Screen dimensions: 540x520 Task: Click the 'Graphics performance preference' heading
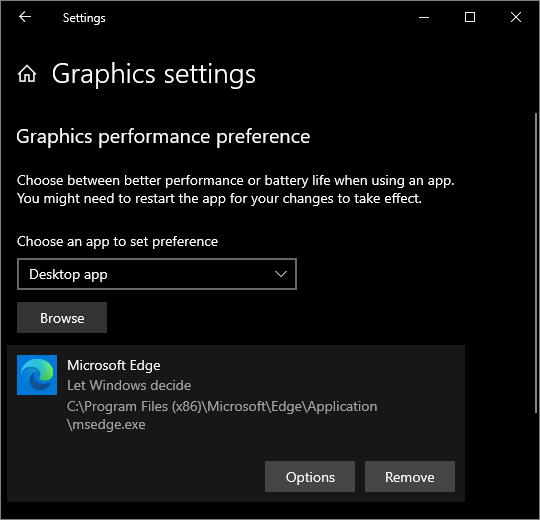pos(163,137)
